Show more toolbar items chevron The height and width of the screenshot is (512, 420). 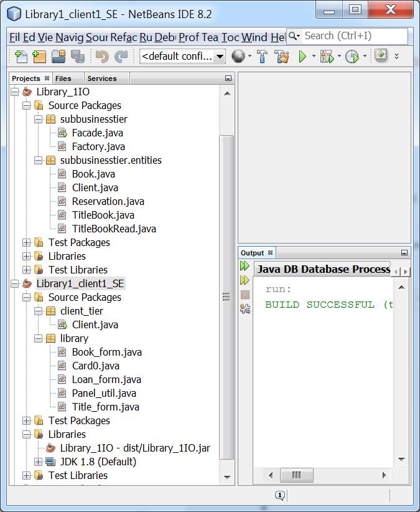point(396,56)
